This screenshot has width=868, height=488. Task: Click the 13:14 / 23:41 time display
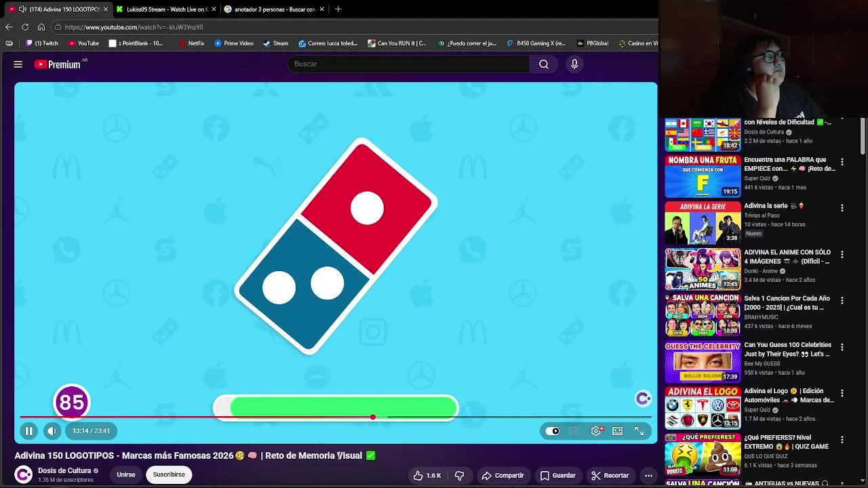coord(91,430)
